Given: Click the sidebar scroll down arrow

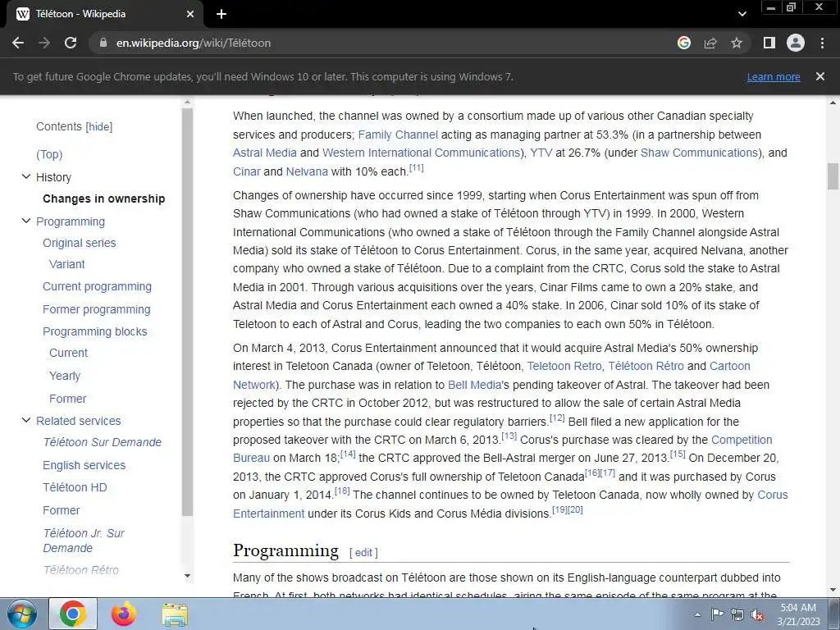Looking at the screenshot, I should pyautogui.click(x=187, y=576).
